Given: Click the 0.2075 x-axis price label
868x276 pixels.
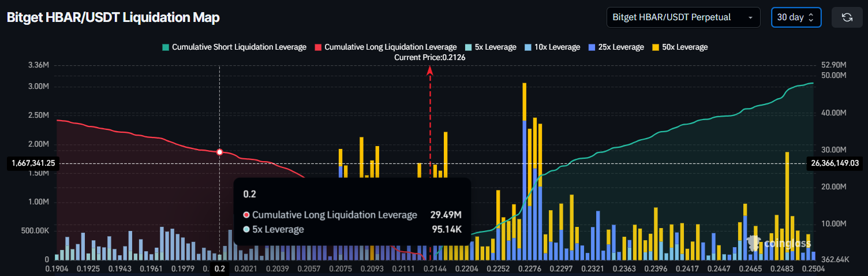Looking at the screenshot, I should click(x=340, y=269).
